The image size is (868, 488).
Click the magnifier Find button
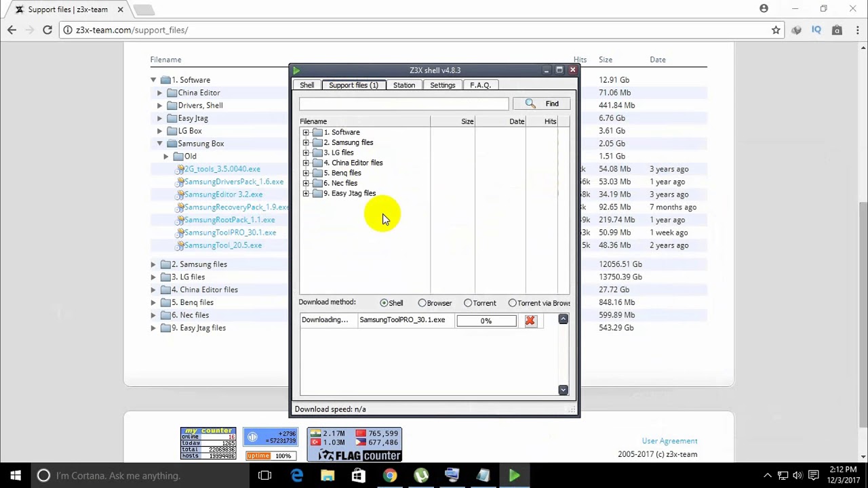(541, 104)
